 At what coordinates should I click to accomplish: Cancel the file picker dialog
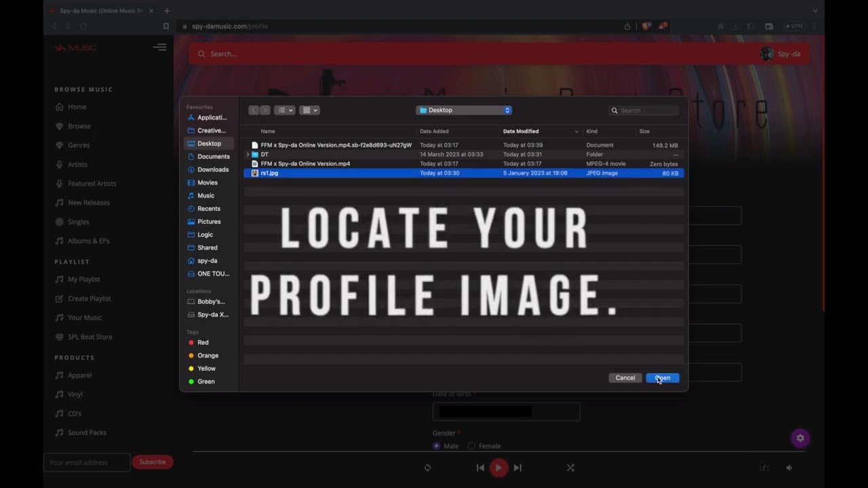click(x=625, y=378)
